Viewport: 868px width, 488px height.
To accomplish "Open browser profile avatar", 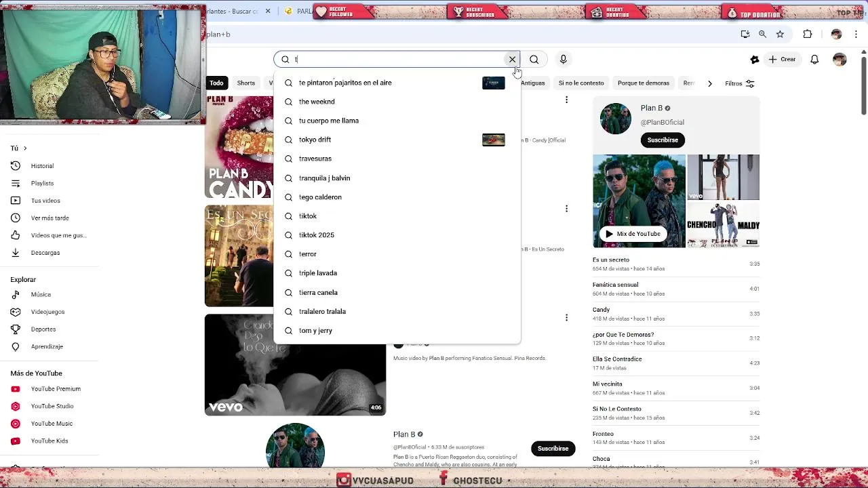I will coord(836,34).
